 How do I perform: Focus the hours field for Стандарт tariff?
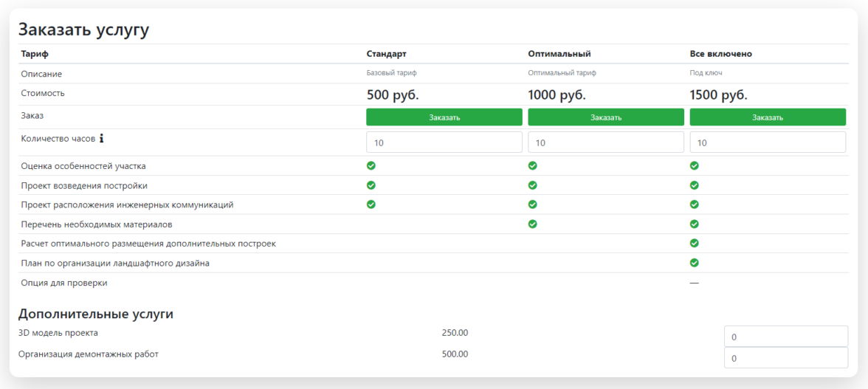(444, 142)
